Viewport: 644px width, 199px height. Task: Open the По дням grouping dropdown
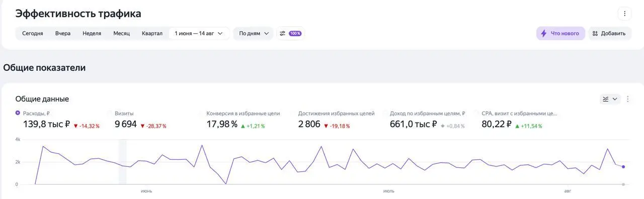[254, 34]
